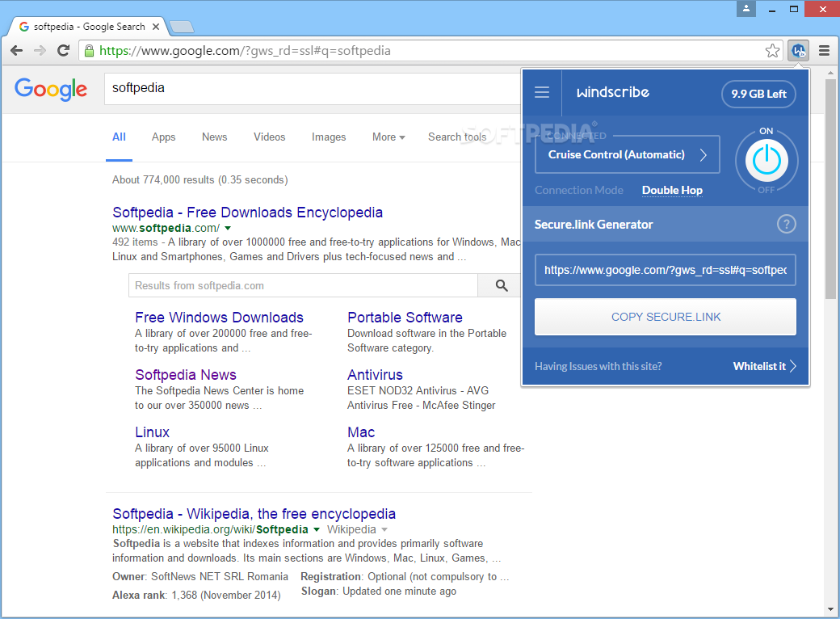
Task: Select the softpedia - Google Search browser tab
Action: (89, 26)
